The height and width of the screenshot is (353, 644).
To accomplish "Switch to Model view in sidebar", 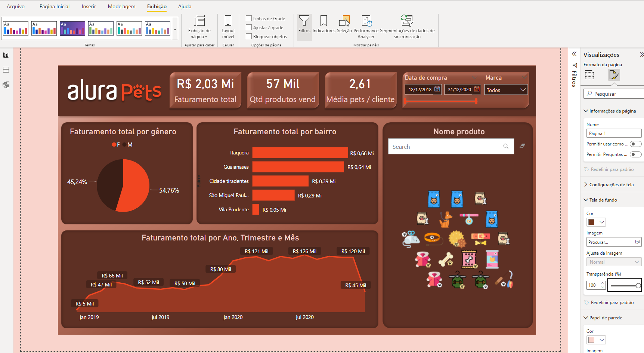I will tap(6, 85).
